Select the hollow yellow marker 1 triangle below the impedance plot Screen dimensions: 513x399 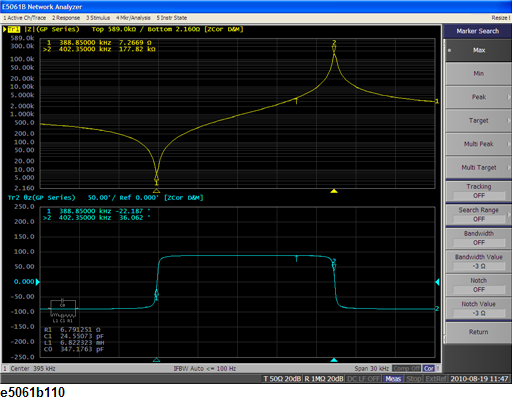156,191
